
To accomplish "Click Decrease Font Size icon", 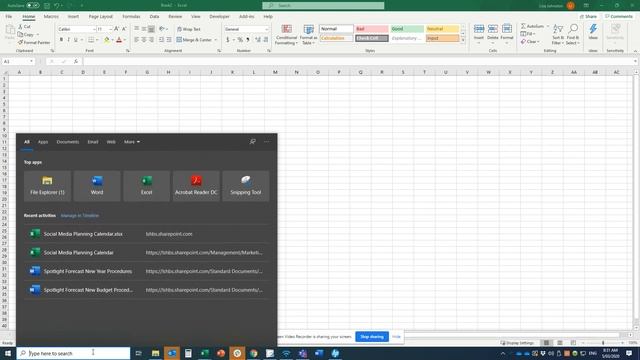I will tap(124, 29).
